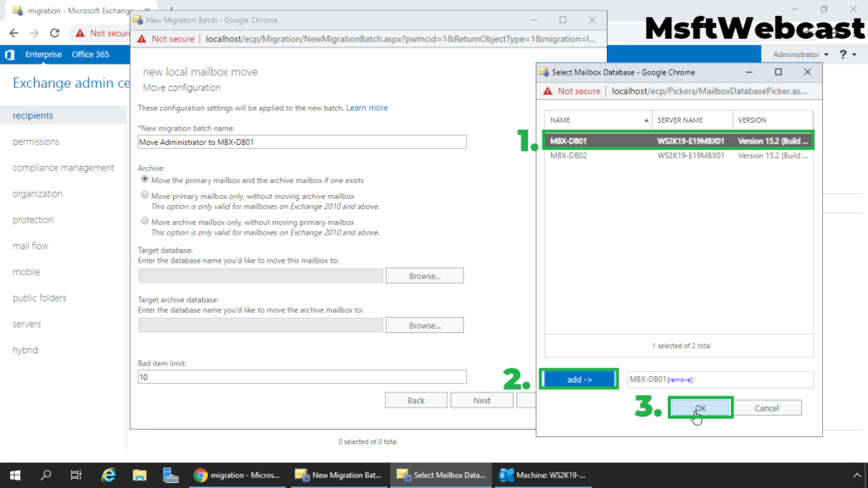Open the help question mark menu
The height and width of the screenshot is (488, 868).
click(x=843, y=54)
